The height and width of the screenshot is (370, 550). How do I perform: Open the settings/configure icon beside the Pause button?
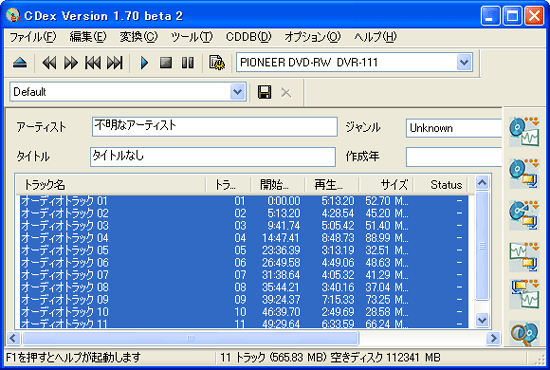tap(217, 63)
